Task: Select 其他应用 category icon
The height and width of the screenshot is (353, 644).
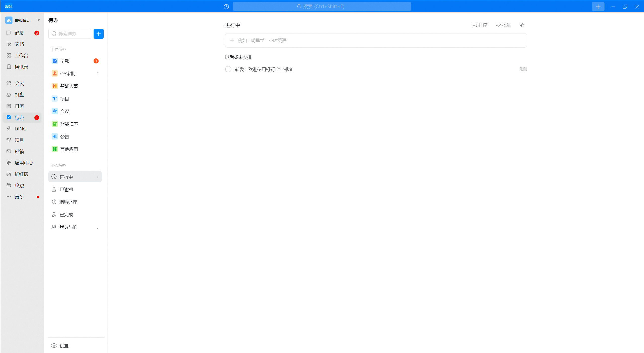Action: (55, 149)
